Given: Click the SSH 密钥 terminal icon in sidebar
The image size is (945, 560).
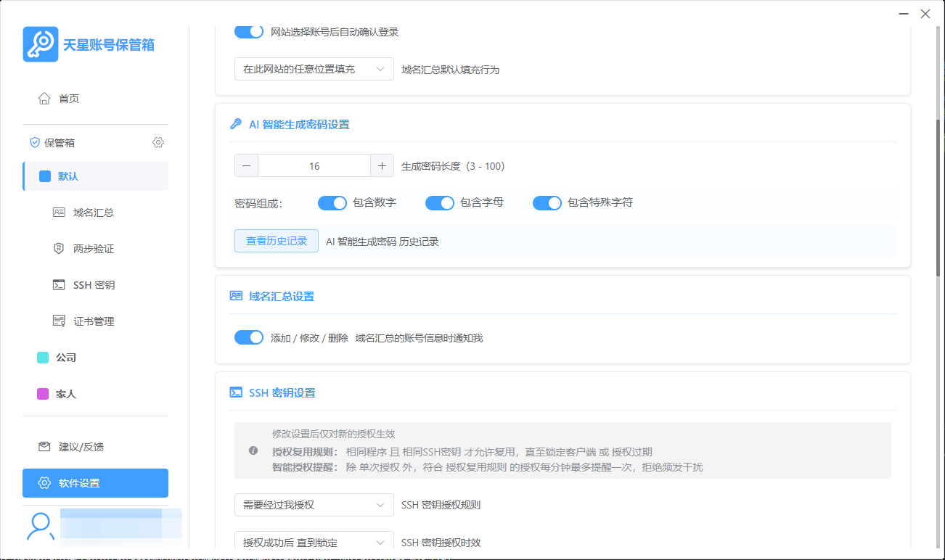Looking at the screenshot, I should click(x=60, y=285).
